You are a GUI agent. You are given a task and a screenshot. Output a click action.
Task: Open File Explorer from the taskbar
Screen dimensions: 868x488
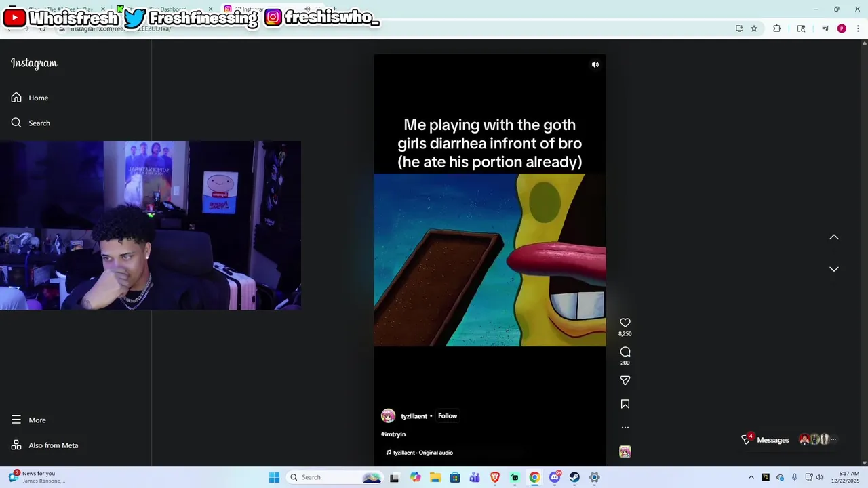click(x=435, y=477)
